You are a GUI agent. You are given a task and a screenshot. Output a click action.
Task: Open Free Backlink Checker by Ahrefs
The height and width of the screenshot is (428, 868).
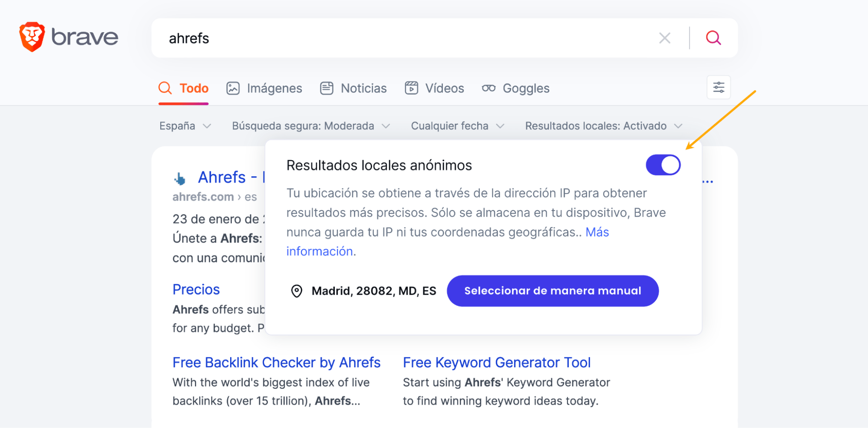(276, 362)
